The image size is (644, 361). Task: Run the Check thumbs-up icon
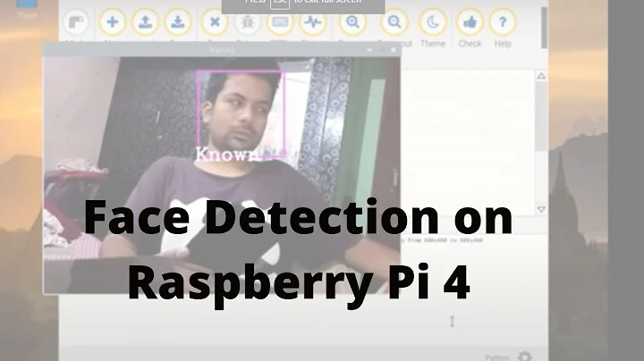point(470,22)
